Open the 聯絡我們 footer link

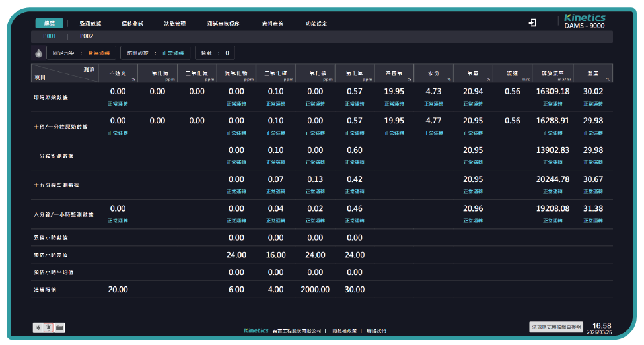coord(376,330)
